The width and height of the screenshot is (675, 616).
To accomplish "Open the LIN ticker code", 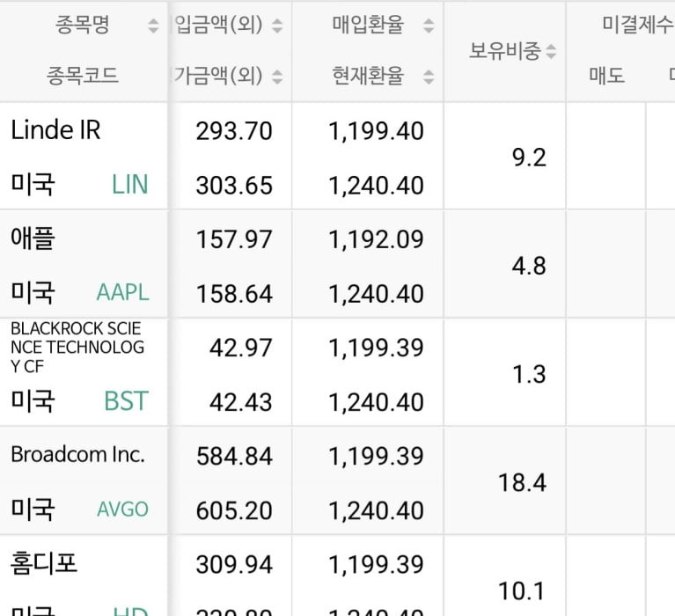I will coord(129,185).
